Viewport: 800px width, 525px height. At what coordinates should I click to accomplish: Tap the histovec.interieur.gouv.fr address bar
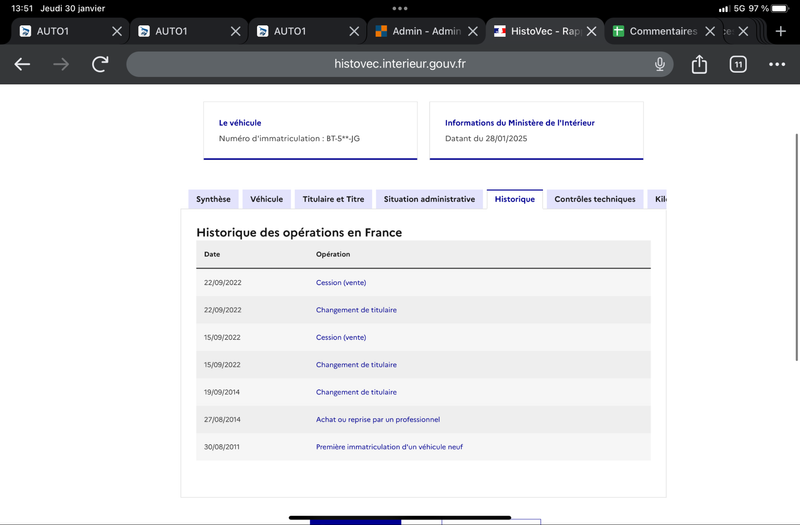tap(399, 64)
